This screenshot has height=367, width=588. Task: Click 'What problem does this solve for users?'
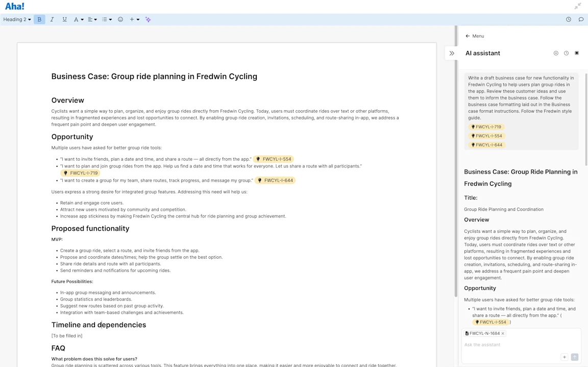click(94, 359)
